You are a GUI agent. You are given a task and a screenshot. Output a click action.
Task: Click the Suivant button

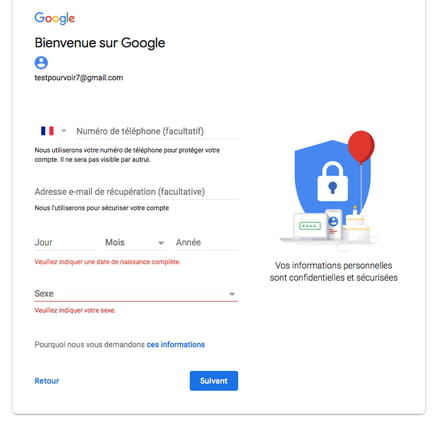tap(214, 381)
